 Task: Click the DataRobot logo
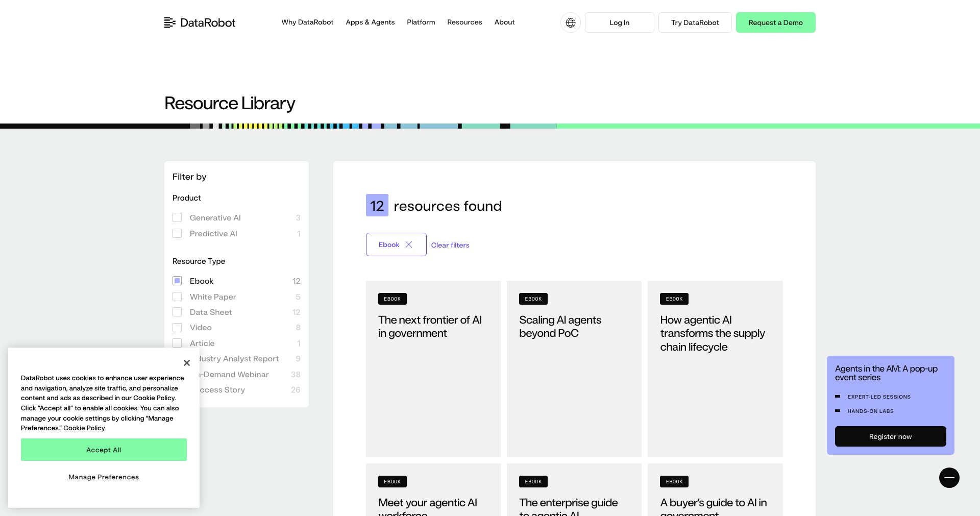pyautogui.click(x=200, y=22)
